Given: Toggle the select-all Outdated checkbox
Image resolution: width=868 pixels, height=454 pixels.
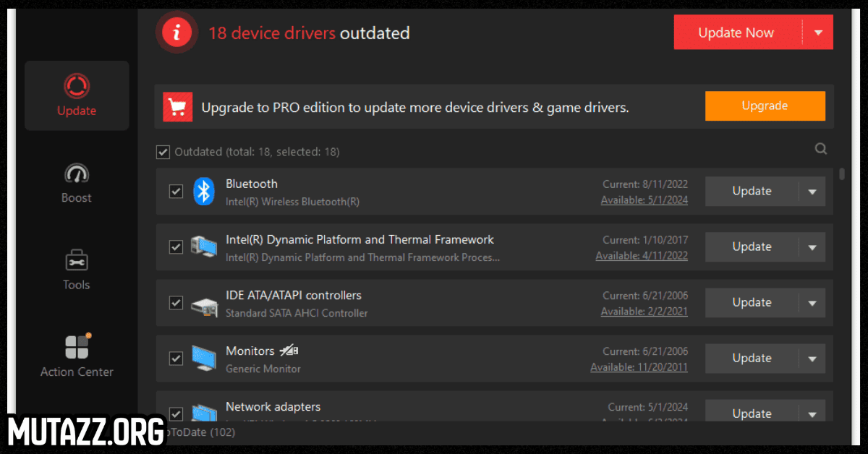Looking at the screenshot, I should tap(163, 152).
